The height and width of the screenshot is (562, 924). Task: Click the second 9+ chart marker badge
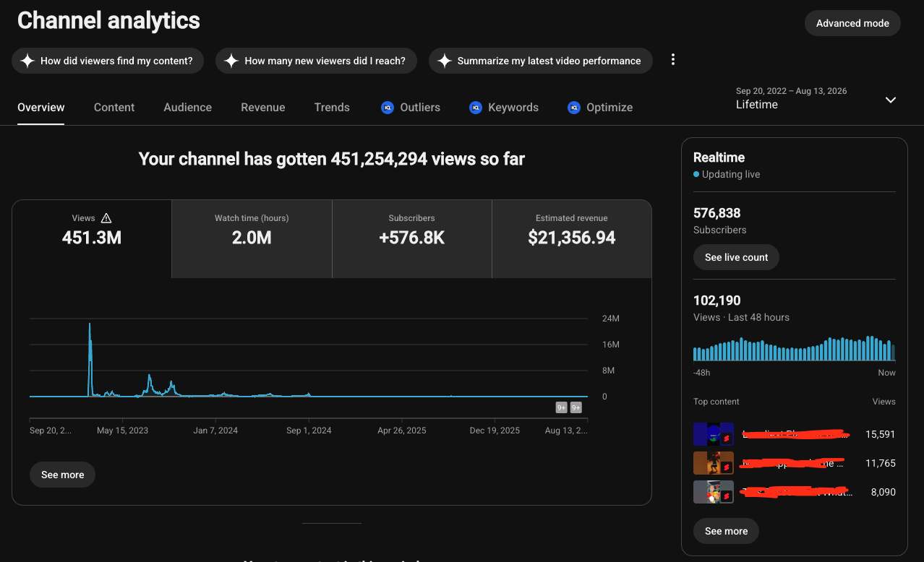pyautogui.click(x=576, y=407)
